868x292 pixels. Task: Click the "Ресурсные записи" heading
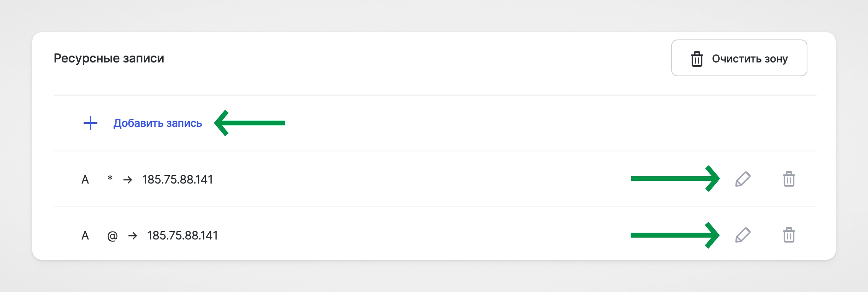(109, 58)
